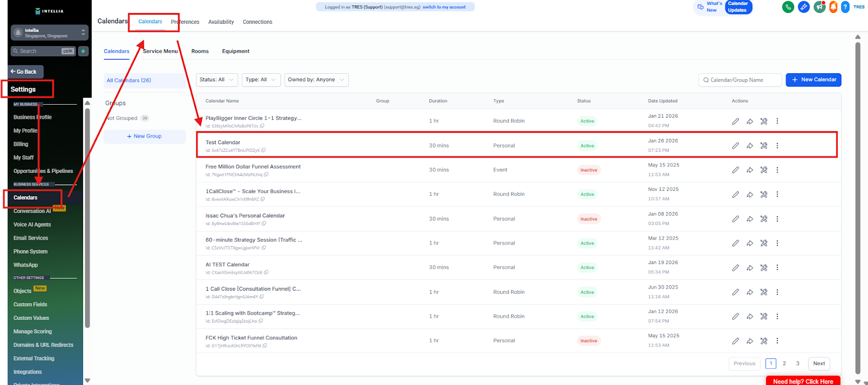
Task: Click the green phone dialer icon
Action: [x=788, y=7]
